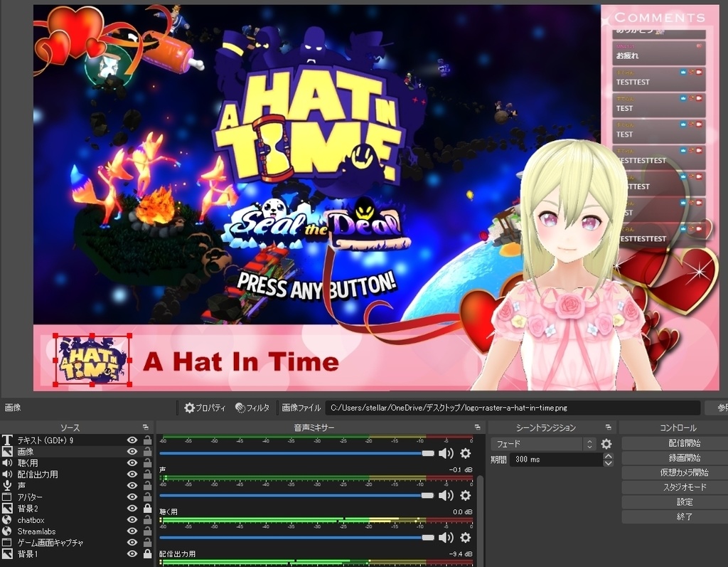The width and height of the screenshot is (728, 567).
Task: Mute the 聴く用 mixer track speaker
Action: [x=446, y=537]
